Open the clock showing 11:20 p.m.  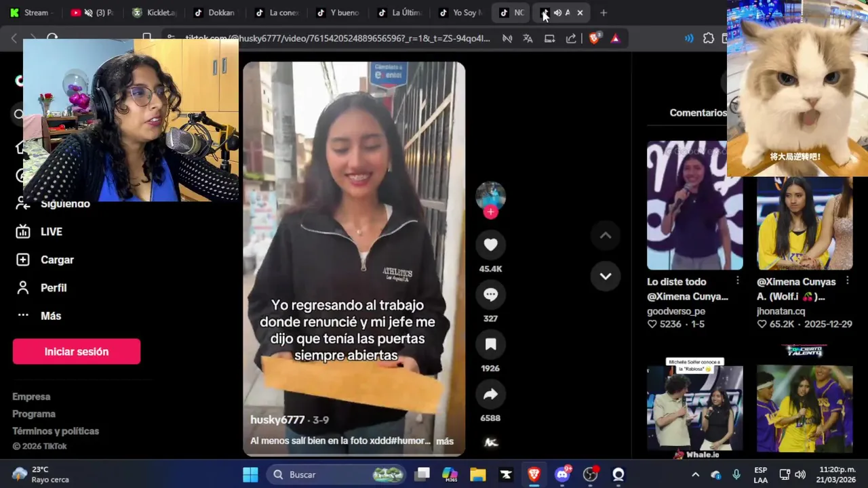[x=837, y=474]
